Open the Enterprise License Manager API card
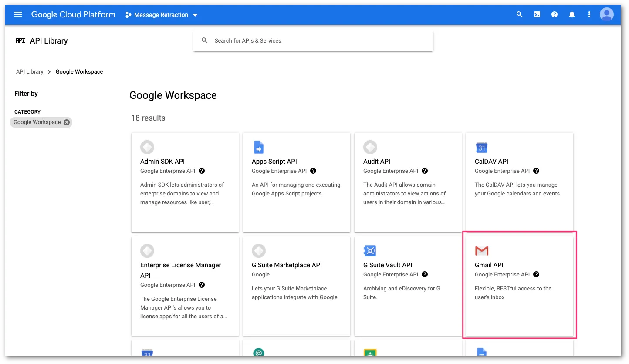Viewport: 629px width, 364px height. pos(185,285)
